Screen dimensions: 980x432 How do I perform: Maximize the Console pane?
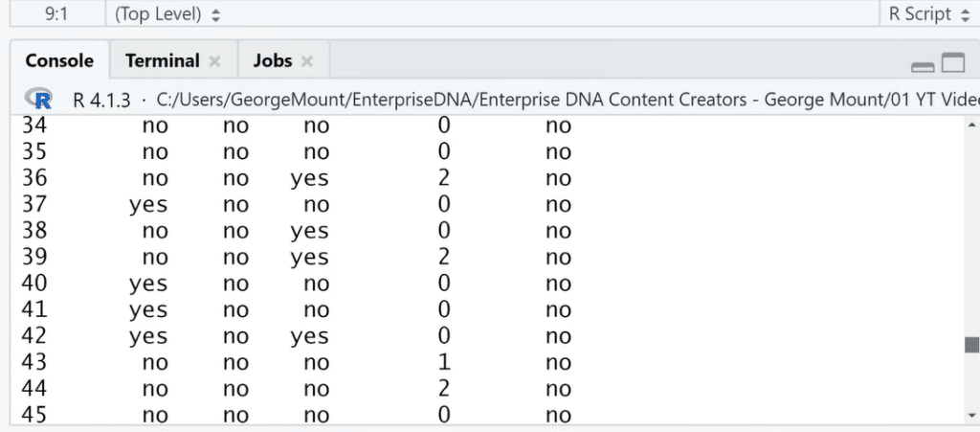tap(953, 64)
